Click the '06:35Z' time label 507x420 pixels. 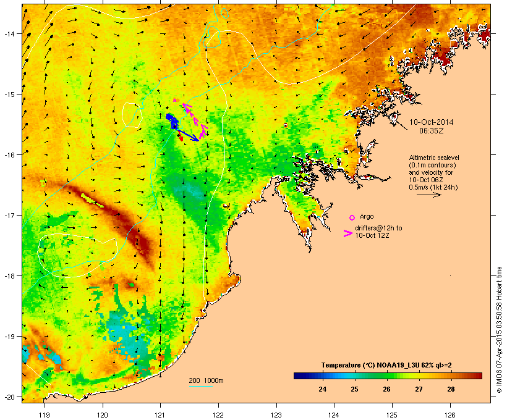(x=432, y=131)
